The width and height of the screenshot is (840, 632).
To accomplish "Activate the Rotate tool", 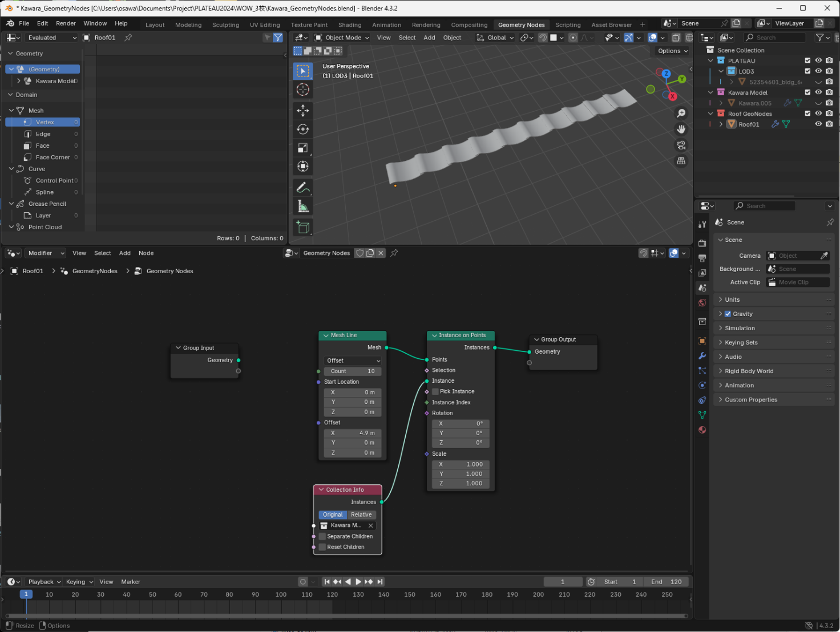I will click(303, 129).
